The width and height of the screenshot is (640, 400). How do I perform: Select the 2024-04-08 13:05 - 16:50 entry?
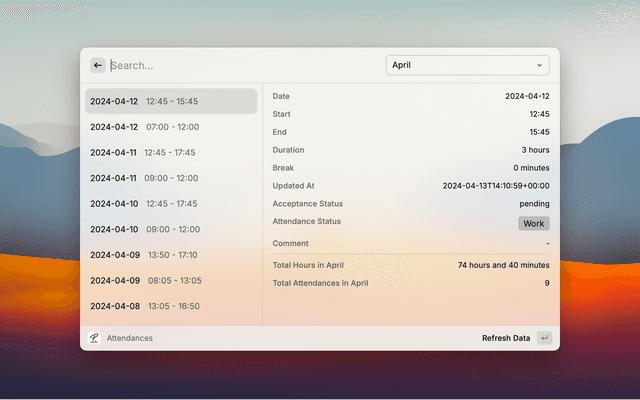[170, 306]
